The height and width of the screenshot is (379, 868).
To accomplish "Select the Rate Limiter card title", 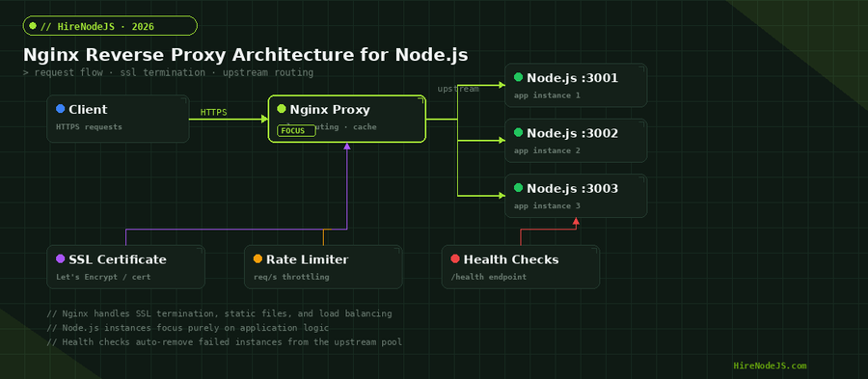I will tap(308, 259).
